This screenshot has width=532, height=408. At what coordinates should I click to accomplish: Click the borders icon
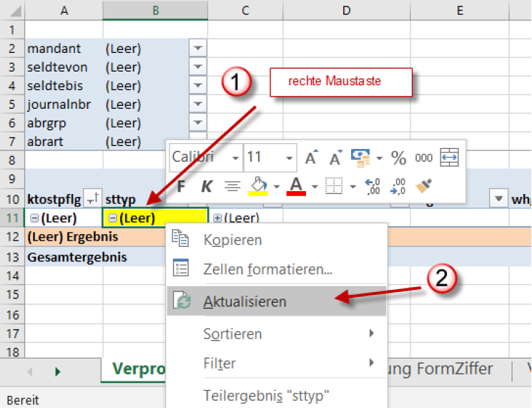(x=334, y=186)
